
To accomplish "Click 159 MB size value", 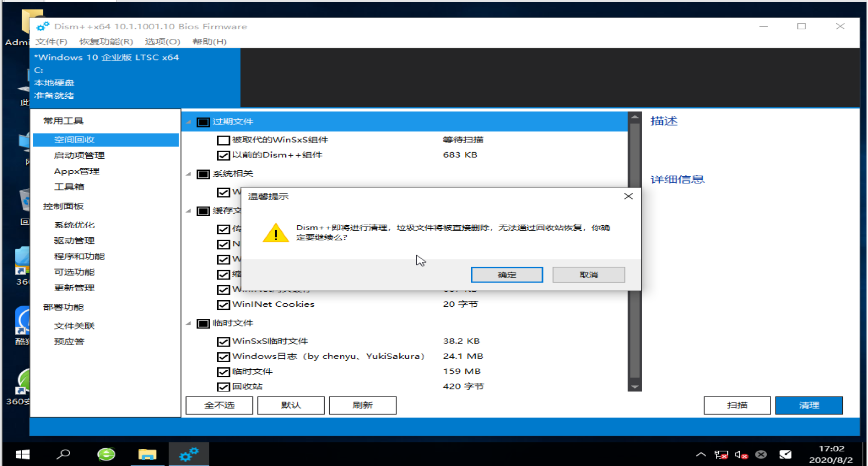I will tap(462, 371).
